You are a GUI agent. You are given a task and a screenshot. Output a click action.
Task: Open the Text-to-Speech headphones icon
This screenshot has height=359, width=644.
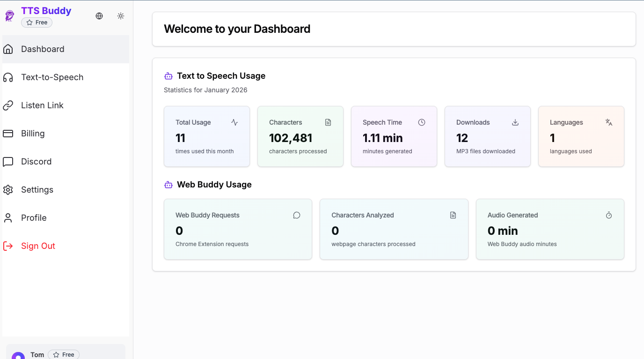click(x=8, y=77)
